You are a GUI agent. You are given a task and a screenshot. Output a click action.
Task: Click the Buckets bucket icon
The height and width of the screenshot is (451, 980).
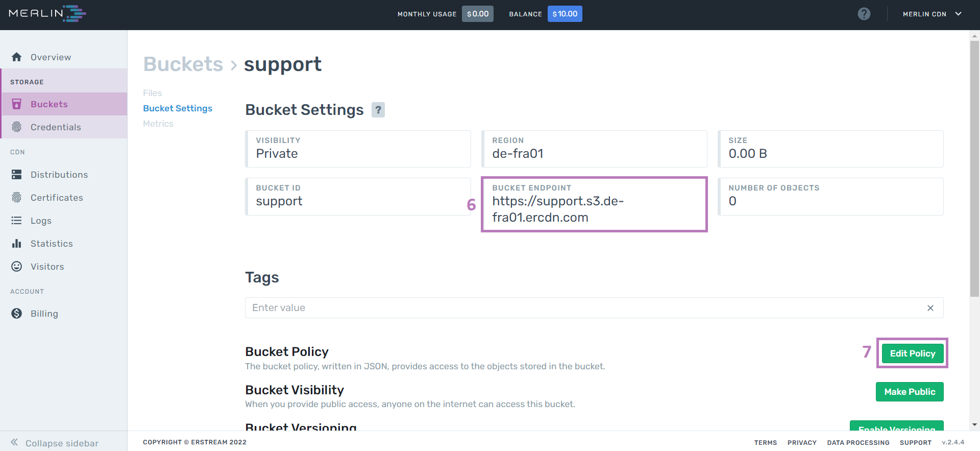[17, 104]
